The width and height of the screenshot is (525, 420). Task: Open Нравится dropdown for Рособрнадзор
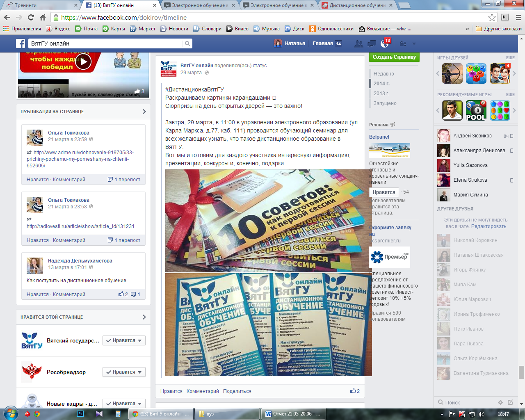click(124, 372)
